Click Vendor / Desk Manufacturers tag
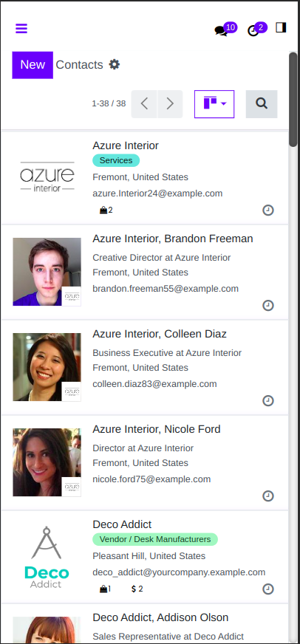The image size is (300, 644). (155, 539)
